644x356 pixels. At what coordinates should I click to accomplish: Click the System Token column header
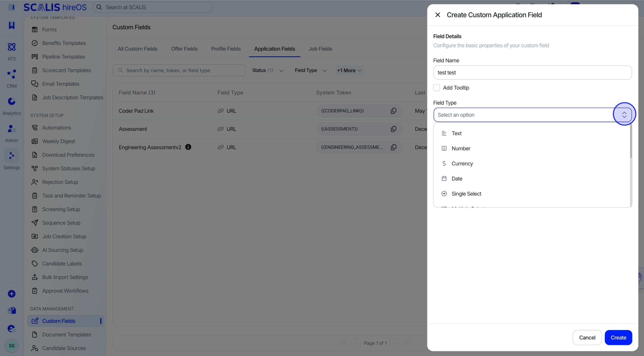click(x=334, y=92)
